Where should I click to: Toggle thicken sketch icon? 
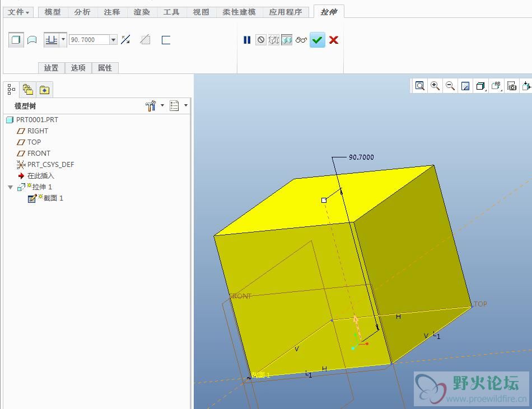pos(166,40)
